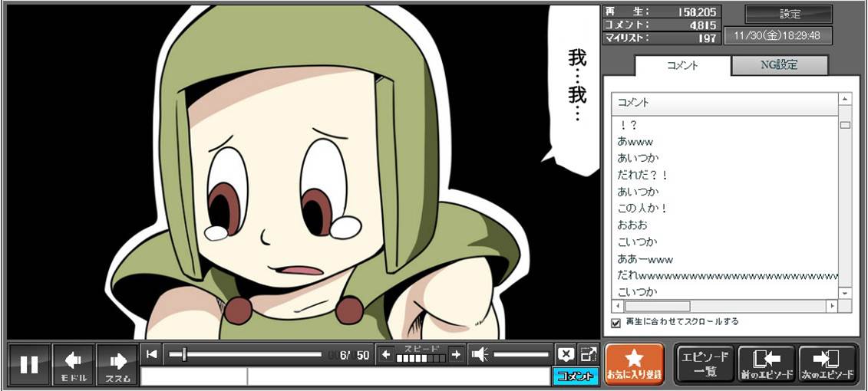The image size is (868, 391).
Task: Decrease playback speed with left arrow
Action: tap(386, 354)
